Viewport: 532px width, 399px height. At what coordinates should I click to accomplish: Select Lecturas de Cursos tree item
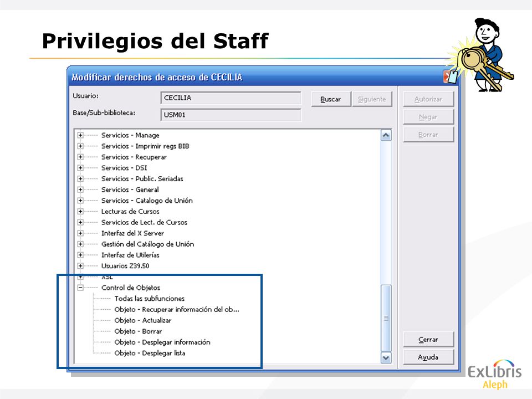[130, 211]
